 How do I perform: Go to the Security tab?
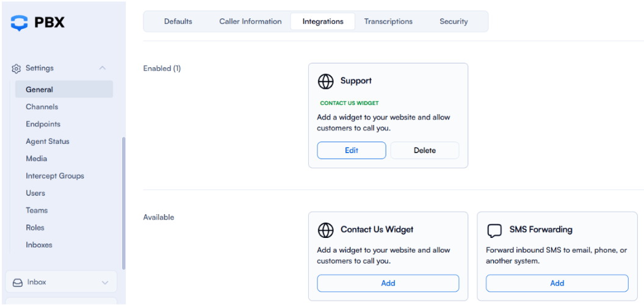coord(454,21)
